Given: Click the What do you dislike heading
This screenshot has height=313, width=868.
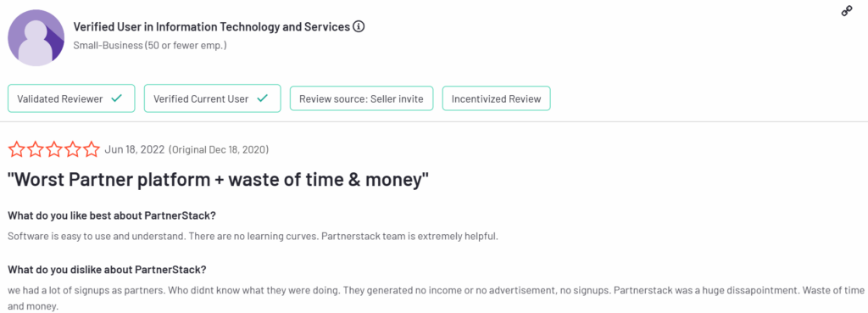Looking at the screenshot, I should [x=107, y=270].
